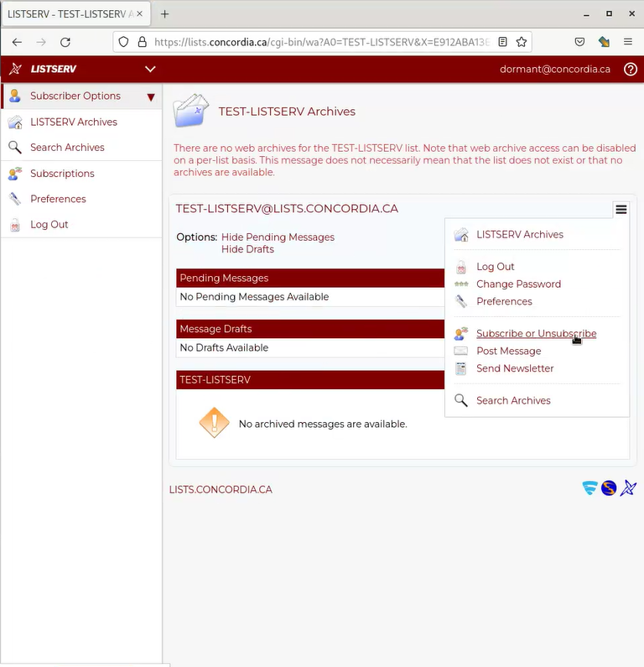Choose Subscribe or Unsubscribe menu entry
Viewport: 644px width, 667px height.
[x=537, y=334]
